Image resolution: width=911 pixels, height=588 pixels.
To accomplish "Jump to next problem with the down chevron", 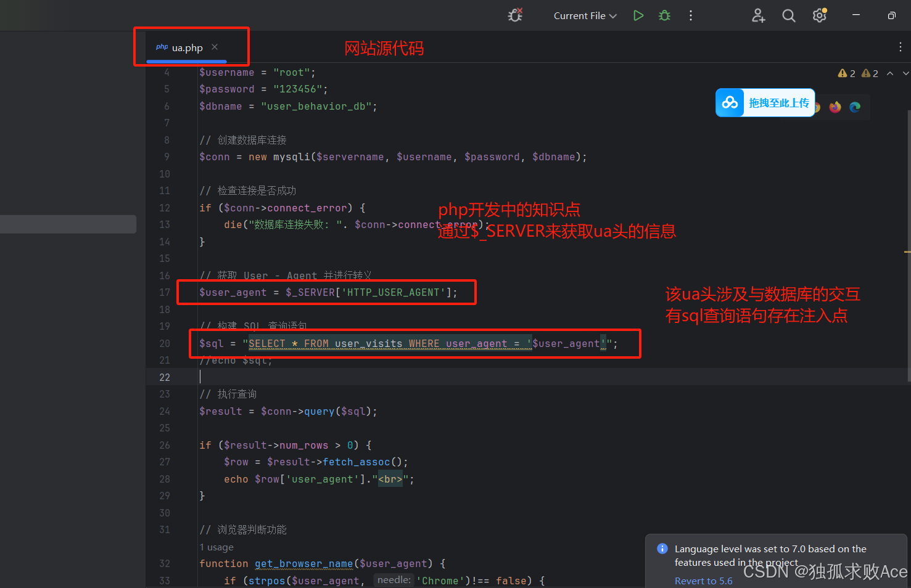I will click(906, 73).
